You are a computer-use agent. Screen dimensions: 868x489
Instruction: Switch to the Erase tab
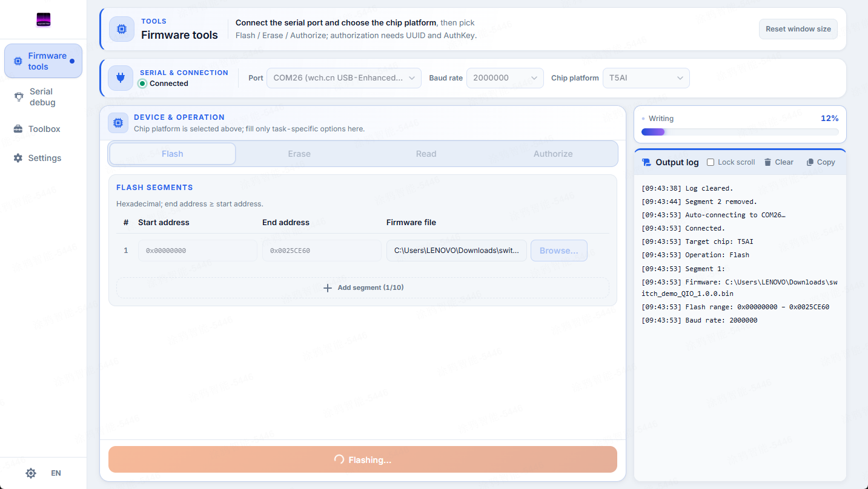coord(299,154)
